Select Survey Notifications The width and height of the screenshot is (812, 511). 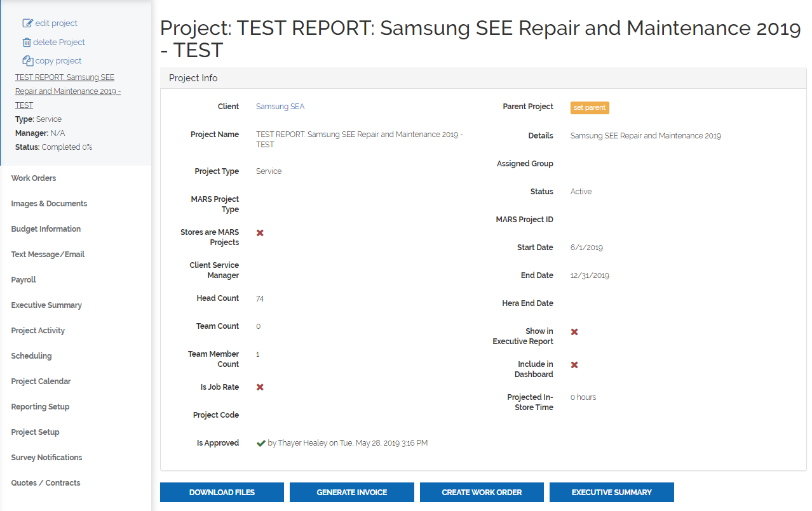click(x=46, y=458)
